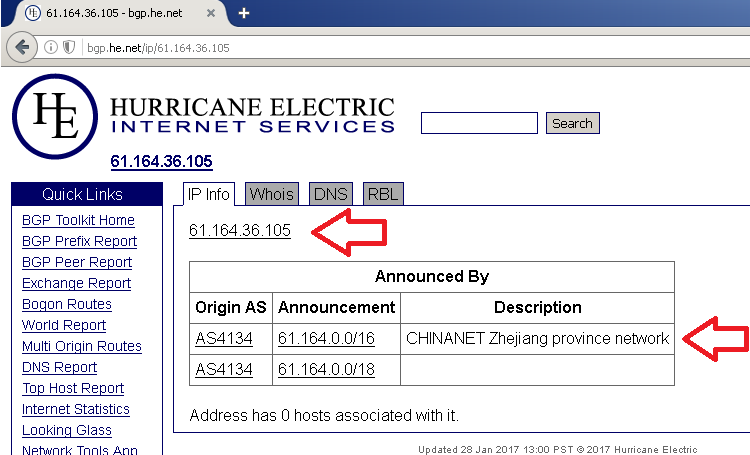Select the Announcement column header

pos(336,308)
